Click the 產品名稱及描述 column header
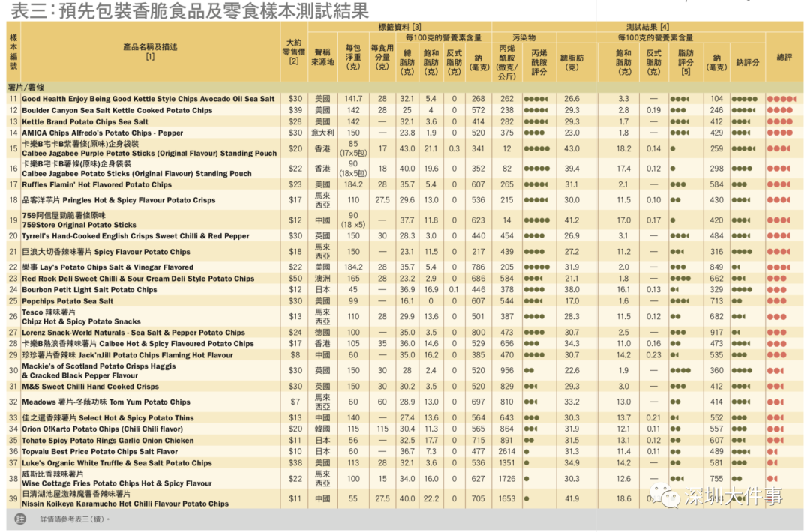 pyautogui.click(x=150, y=52)
